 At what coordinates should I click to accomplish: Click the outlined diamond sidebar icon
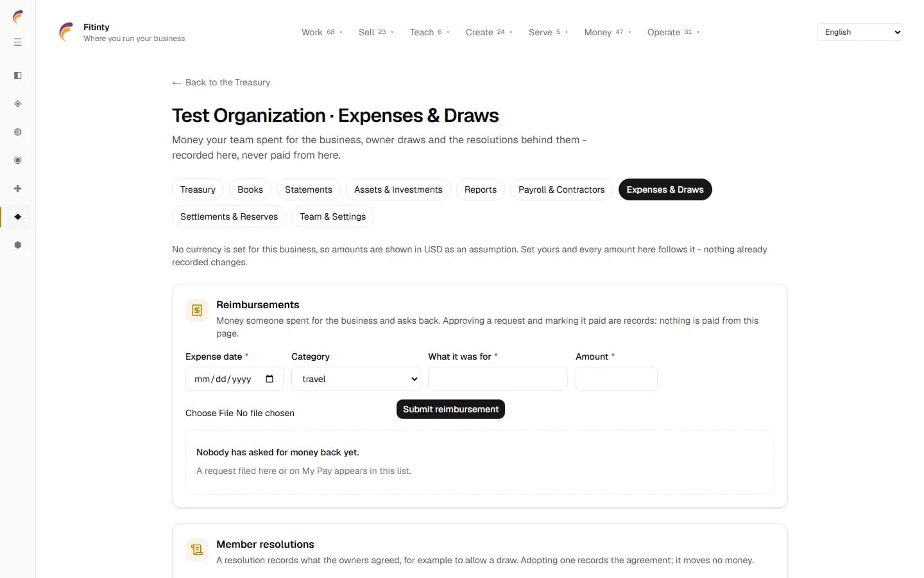click(18, 104)
